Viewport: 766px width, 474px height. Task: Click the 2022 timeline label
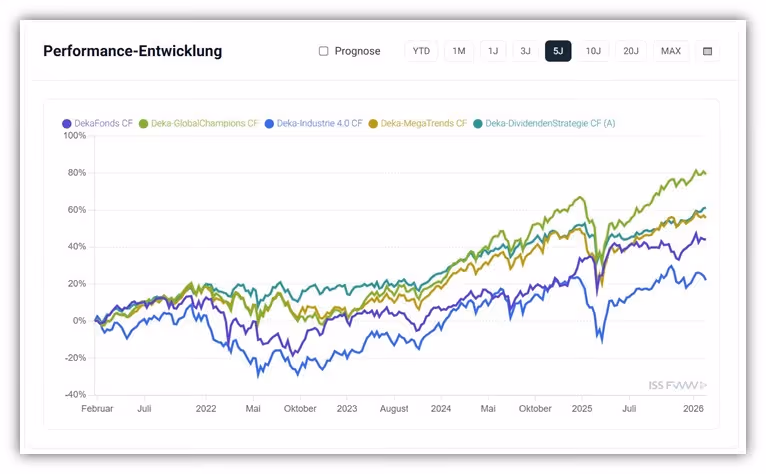click(206, 409)
